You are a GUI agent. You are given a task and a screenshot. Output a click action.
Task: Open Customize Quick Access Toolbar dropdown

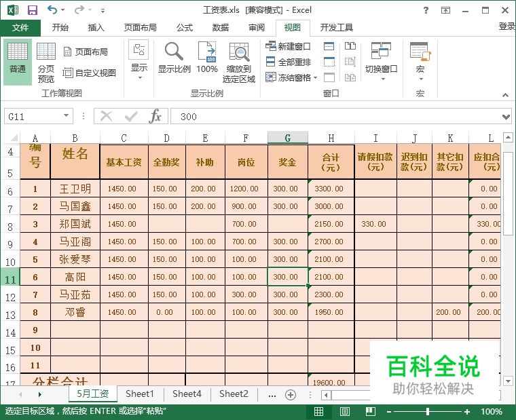103,11
